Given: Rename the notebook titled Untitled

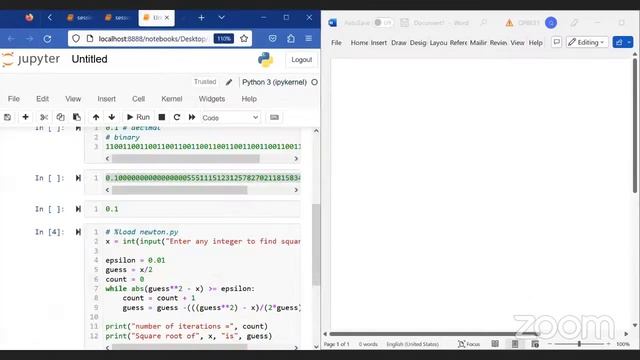Looking at the screenshot, I should (x=89, y=59).
